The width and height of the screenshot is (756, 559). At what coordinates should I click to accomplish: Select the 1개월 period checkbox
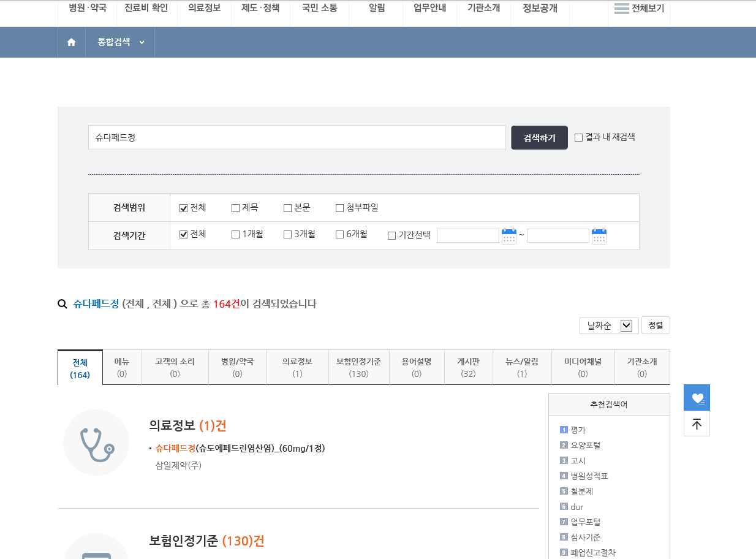tap(235, 234)
